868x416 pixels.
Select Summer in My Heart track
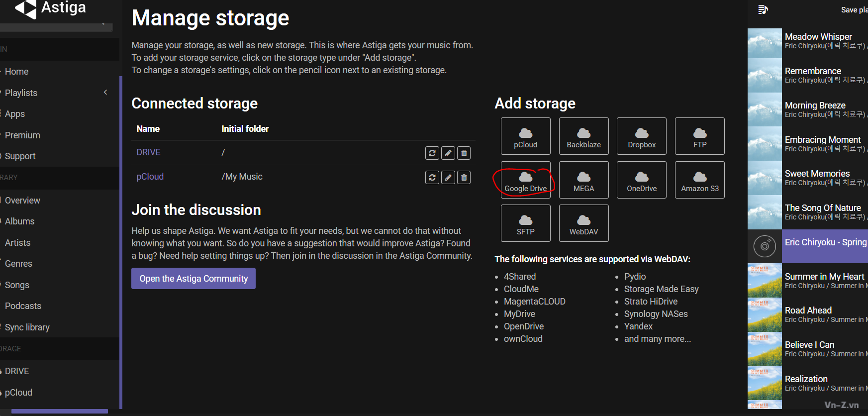pyautogui.click(x=824, y=277)
